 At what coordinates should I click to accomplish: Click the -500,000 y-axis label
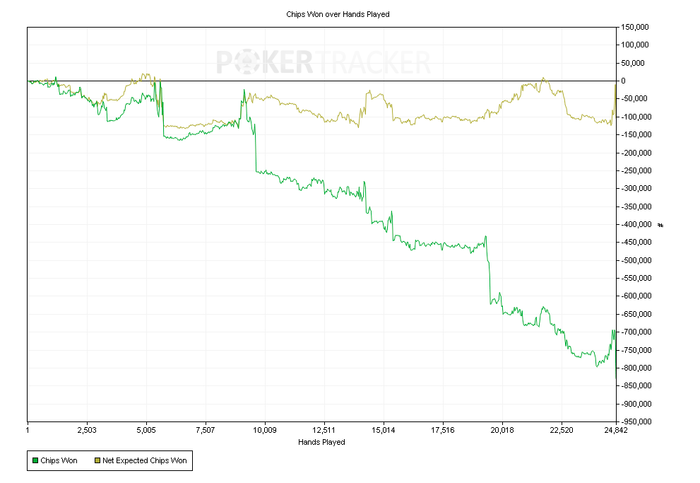click(636, 260)
